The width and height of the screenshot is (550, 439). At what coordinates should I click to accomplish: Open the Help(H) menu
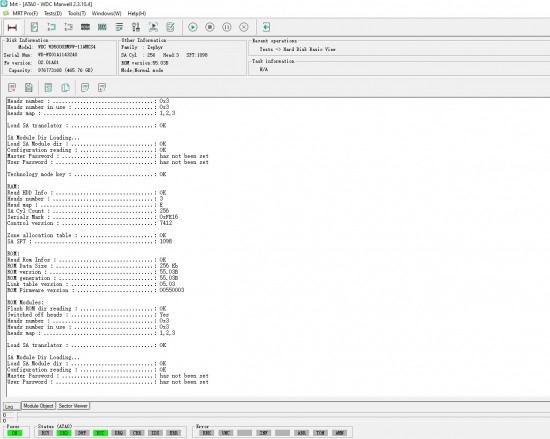click(x=137, y=13)
